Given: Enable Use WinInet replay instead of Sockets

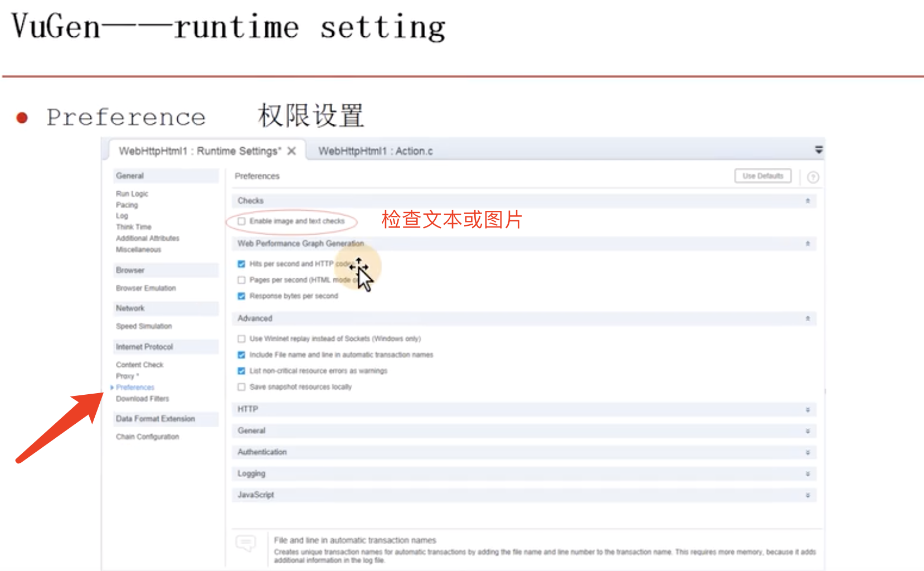Looking at the screenshot, I should pos(241,338).
